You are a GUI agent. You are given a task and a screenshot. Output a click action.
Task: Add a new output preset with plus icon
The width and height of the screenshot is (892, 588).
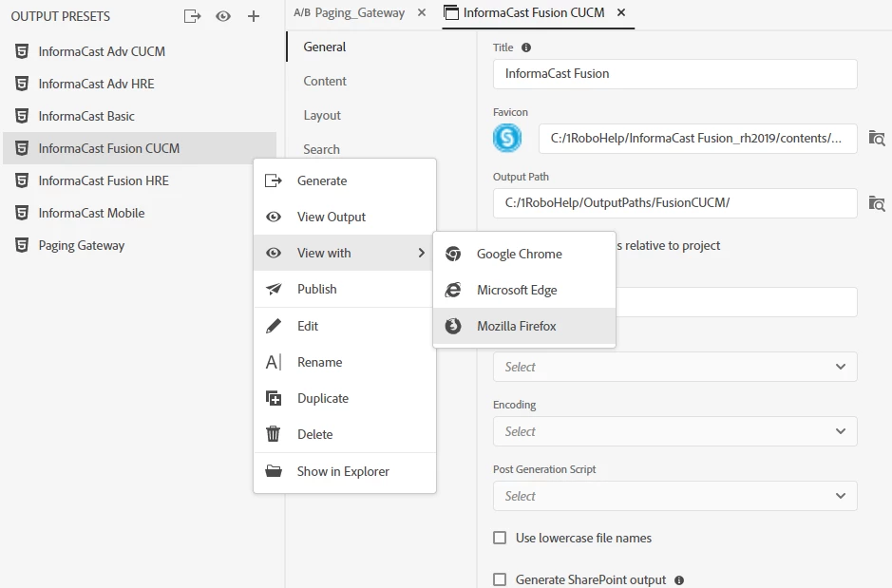click(x=253, y=16)
